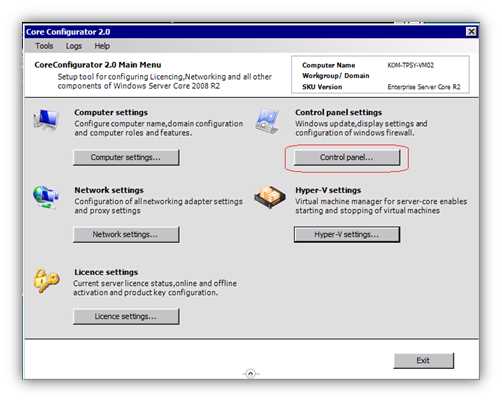Click the Exit button

(x=424, y=360)
